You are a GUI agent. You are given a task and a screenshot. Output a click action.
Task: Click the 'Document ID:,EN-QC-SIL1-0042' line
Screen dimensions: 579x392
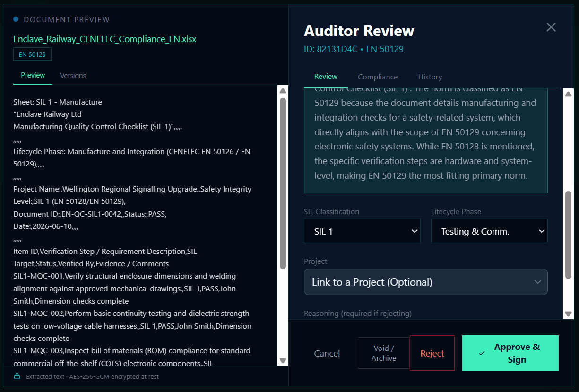pos(90,214)
